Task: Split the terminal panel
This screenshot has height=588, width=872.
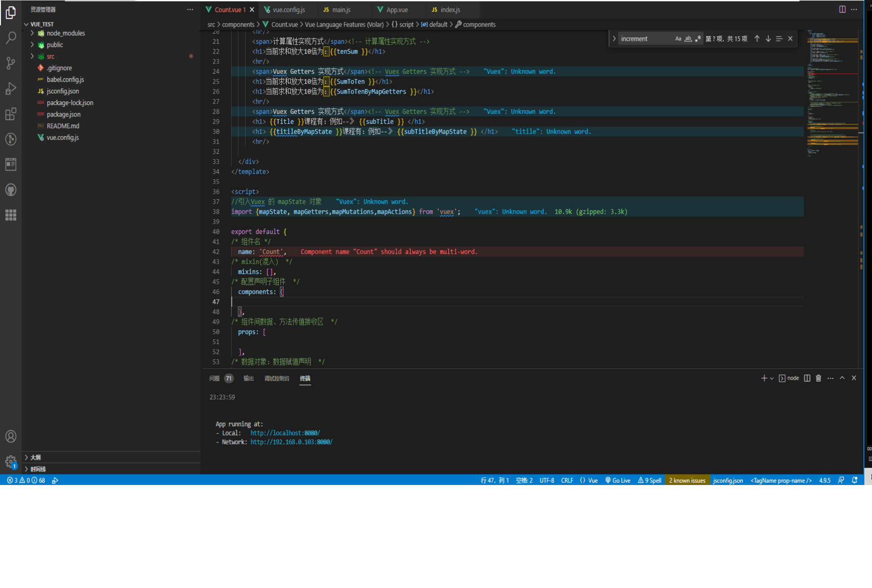Action: [x=807, y=378]
